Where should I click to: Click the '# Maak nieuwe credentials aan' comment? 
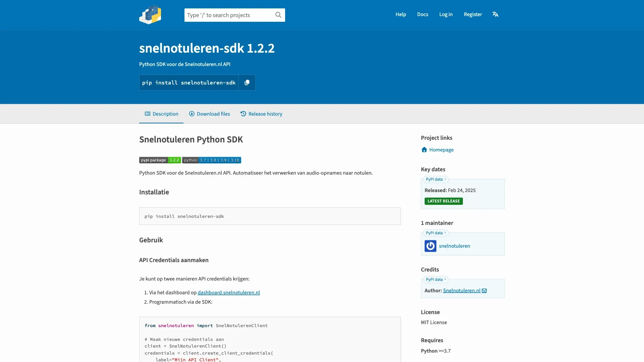[x=184, y=339]
